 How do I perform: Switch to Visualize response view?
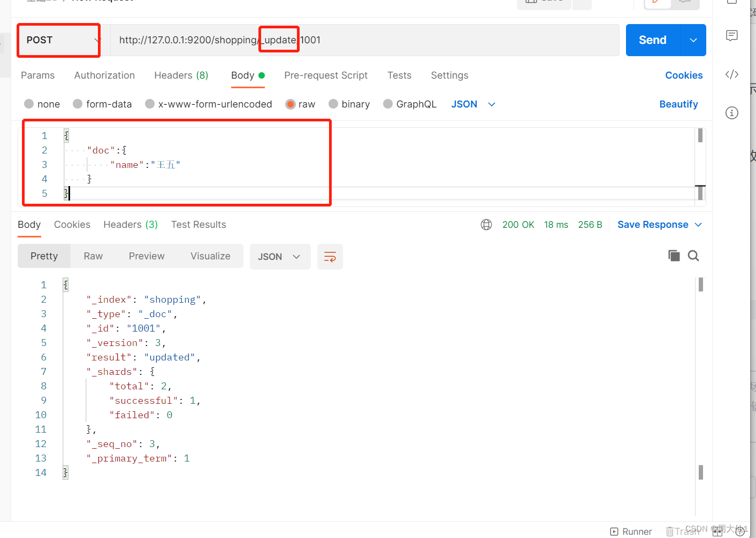[x=210, y=256]
